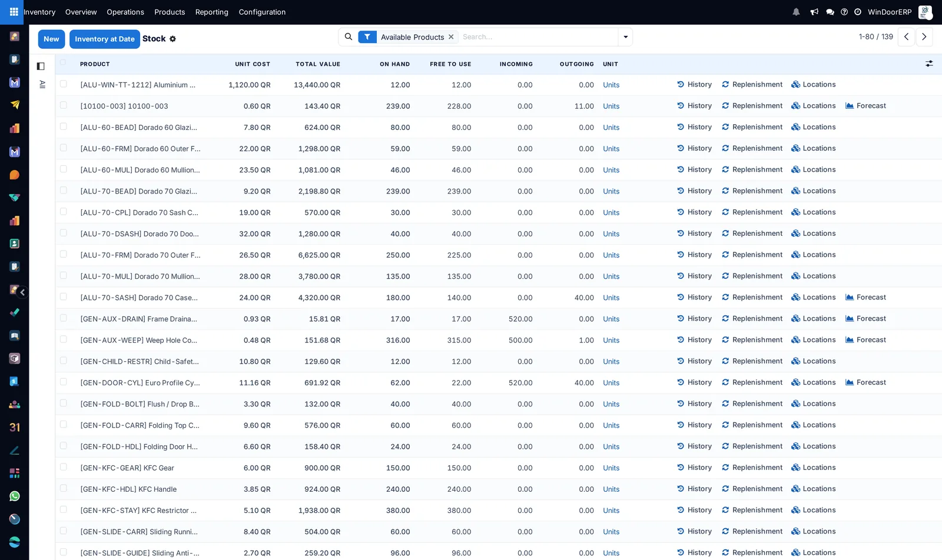
Task: Click the Stock settings gear icon
Action: point(173,39)
